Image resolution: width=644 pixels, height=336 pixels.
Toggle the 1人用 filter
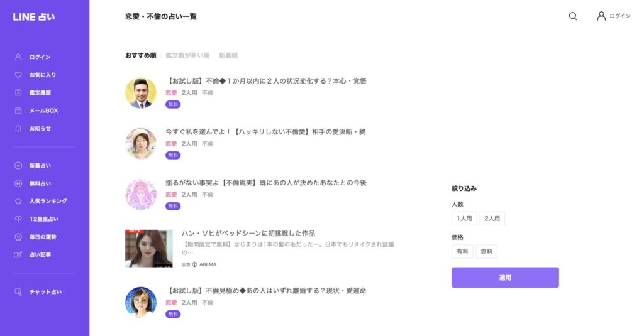click(464, 219)
